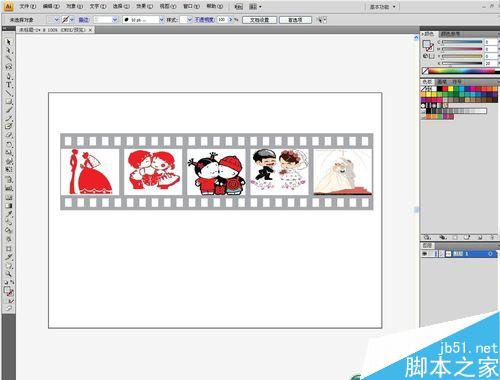Open the 窗口 (Window) menu

191,6
